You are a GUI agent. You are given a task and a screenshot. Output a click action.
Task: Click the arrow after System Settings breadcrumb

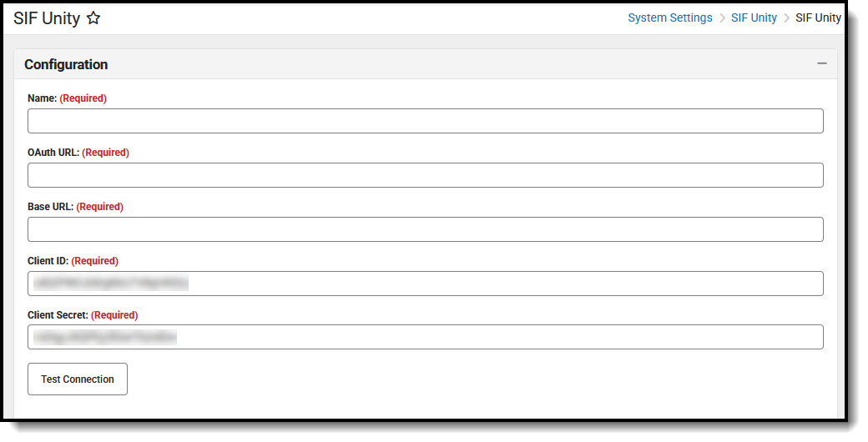(722, 18)
